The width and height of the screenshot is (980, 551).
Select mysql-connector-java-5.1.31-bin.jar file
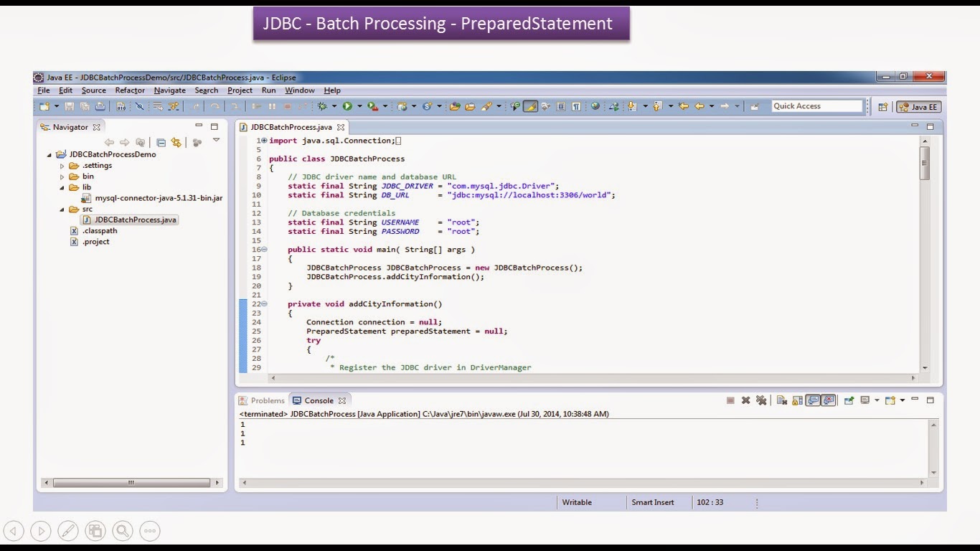pos(153,198)
